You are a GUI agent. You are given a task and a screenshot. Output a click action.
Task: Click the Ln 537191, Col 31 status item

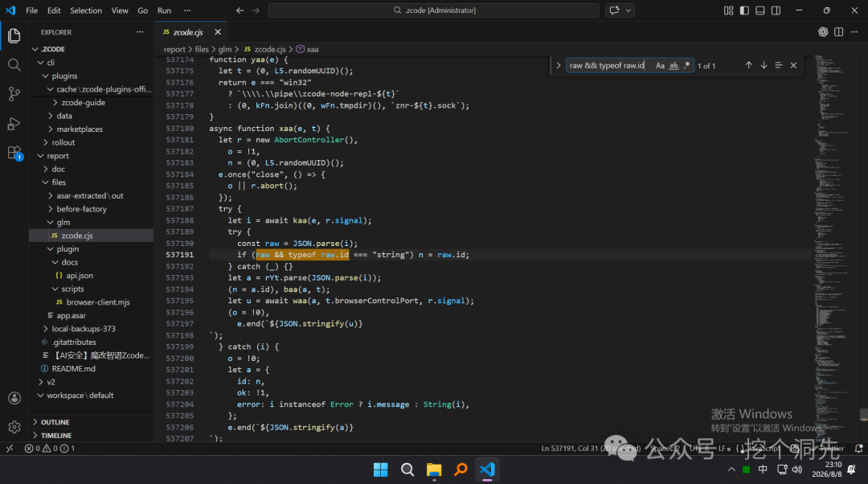tap(591, 449)
